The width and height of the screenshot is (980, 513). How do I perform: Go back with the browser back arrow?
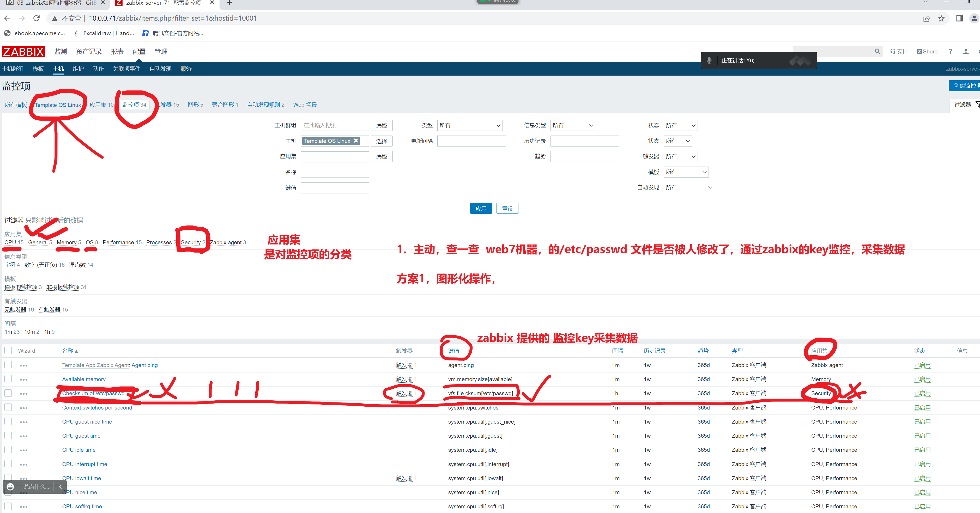click(7, 18)
